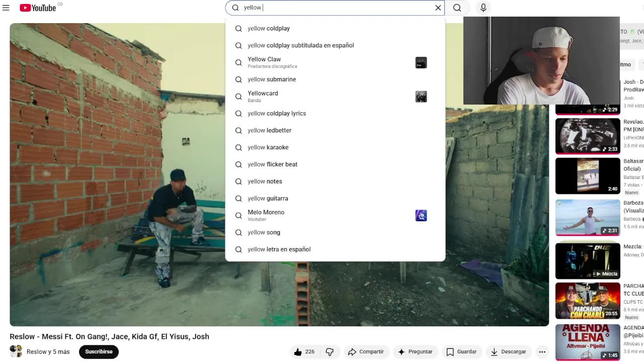644x362 pixels.
Task: Open Barboza video thumbnail 2:31
Action: coord(588,217)
